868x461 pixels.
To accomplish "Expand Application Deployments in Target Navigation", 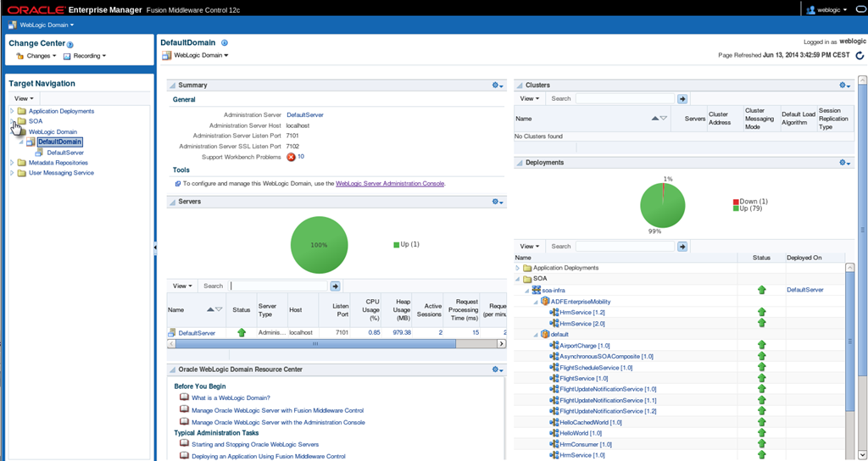I will [x=12, y=111].
